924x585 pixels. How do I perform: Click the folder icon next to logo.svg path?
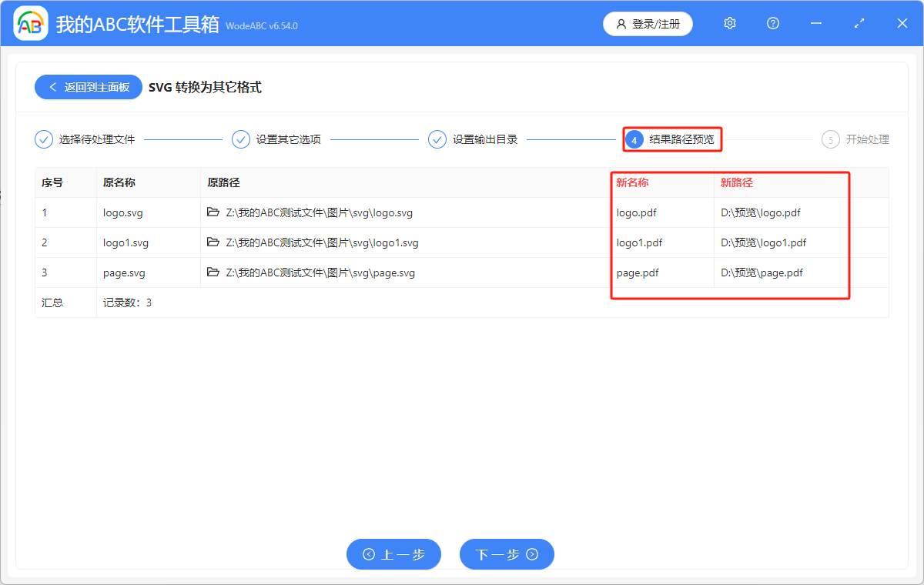tap(214, 212)
